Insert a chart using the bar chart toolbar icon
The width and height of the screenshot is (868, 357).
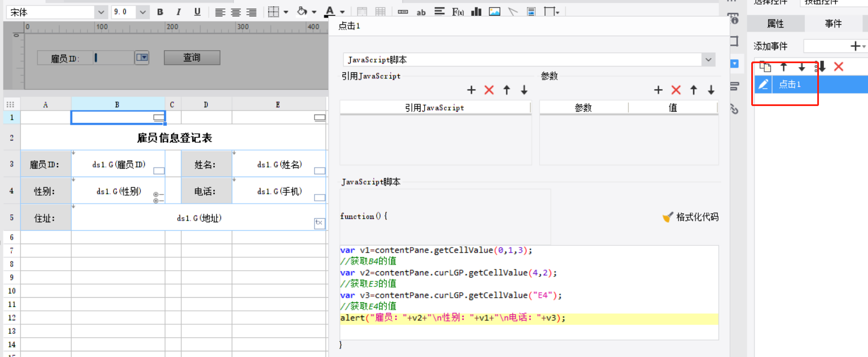click(476, 12)
